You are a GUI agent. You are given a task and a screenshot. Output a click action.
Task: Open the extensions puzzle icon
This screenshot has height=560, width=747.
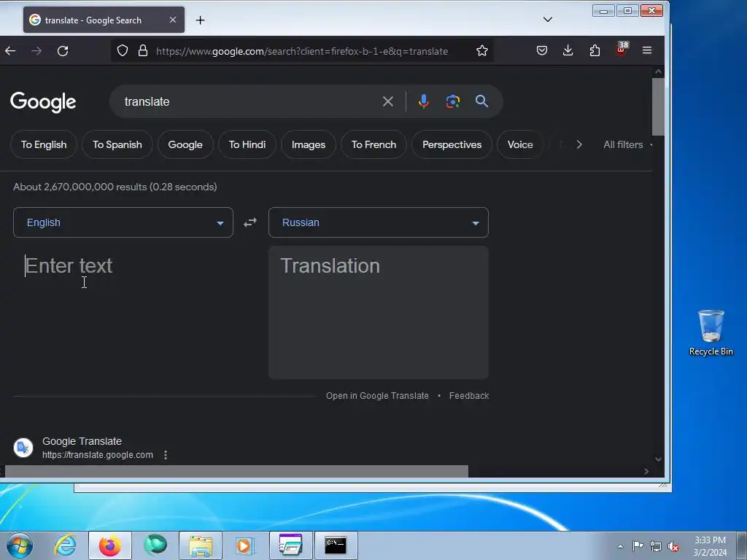point(595,50)
